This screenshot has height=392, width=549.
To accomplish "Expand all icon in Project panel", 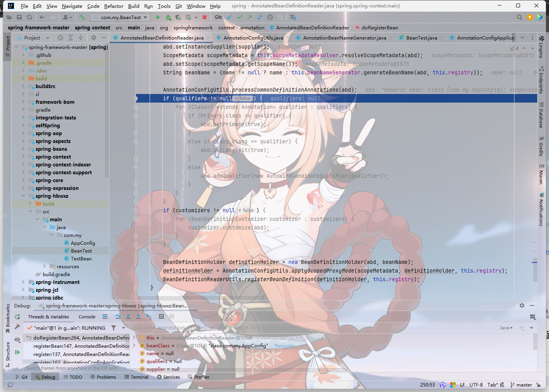I will point(71,38).
